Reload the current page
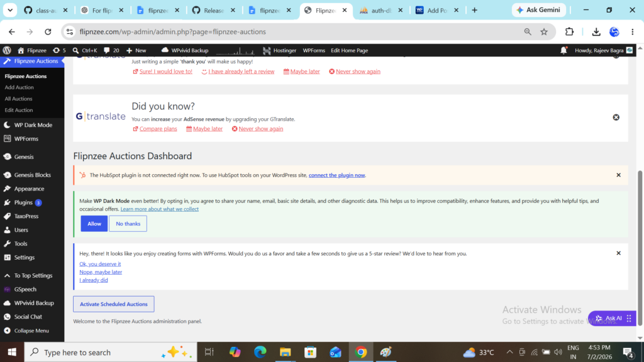644x362 pixels. pyautogui.click(x=48, y=31)
